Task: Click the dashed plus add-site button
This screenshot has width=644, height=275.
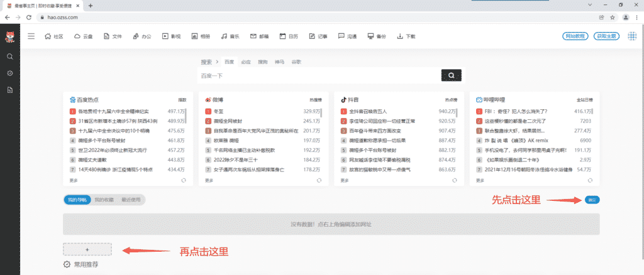Action: click(87, 249)
